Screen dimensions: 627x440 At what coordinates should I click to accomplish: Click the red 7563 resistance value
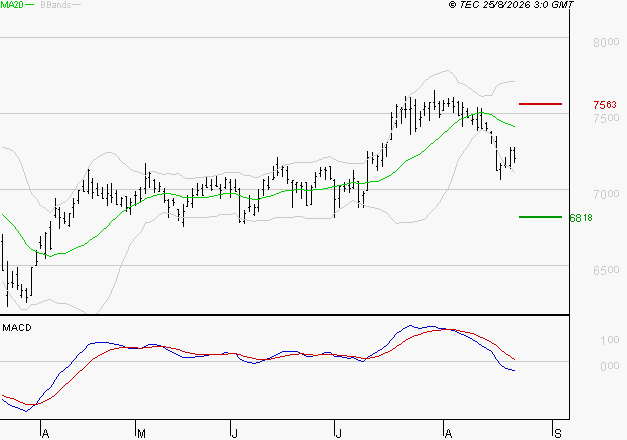coord(605,105)
